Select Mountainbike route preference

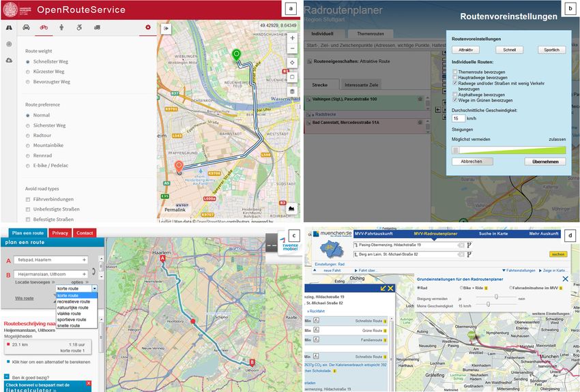28,146
